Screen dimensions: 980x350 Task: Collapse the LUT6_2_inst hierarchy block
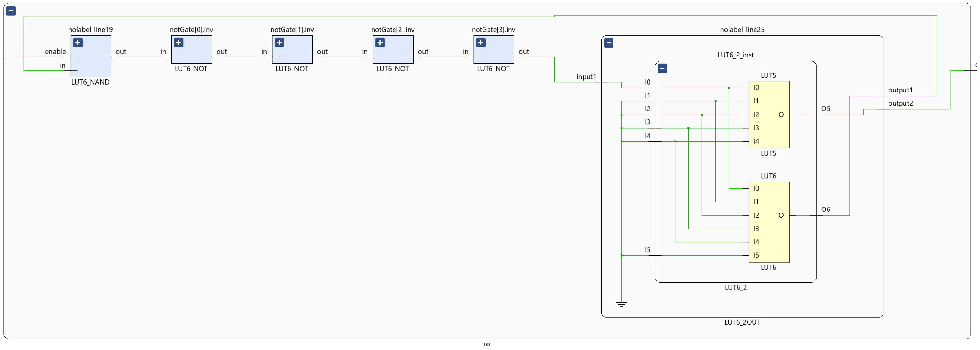[662, 69]
